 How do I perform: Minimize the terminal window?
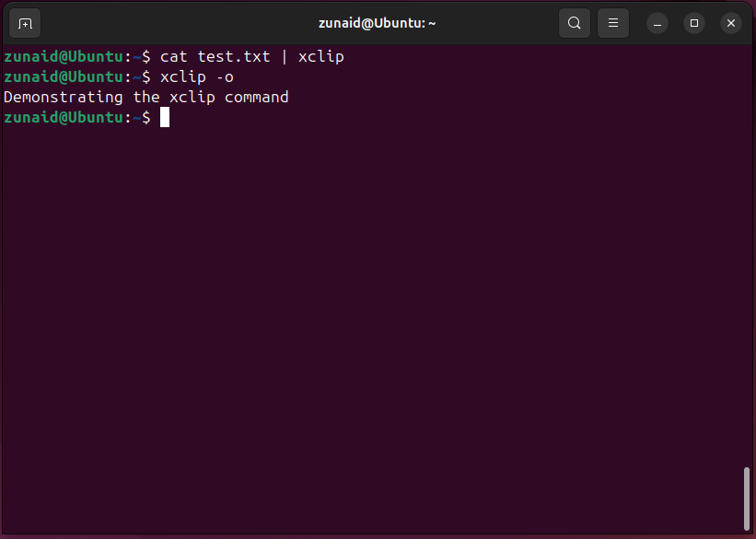click(x=657, y=23)
